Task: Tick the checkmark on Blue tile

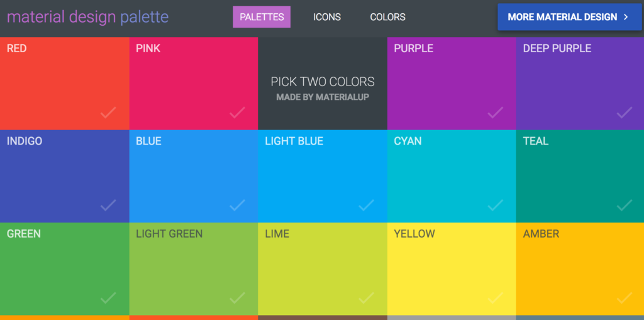Action: tap(237, 205)
